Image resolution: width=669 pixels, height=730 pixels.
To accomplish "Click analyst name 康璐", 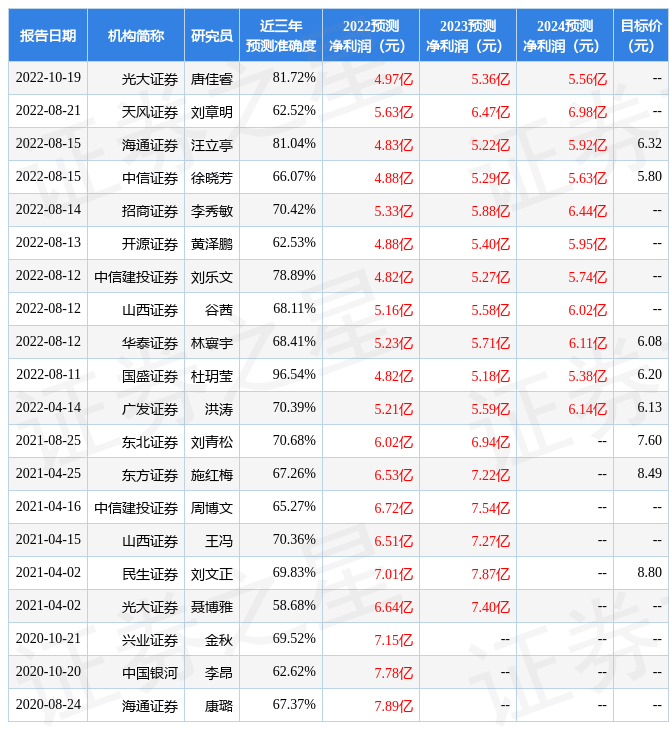I will tap(219, 707).
